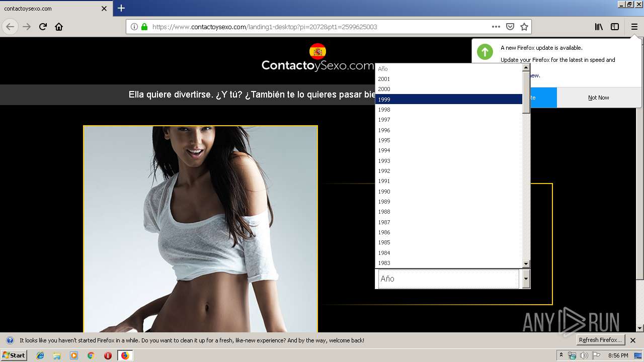The image size is (644, 362).
Task: Click the forward navigation arrow
Action: (27, 27)
